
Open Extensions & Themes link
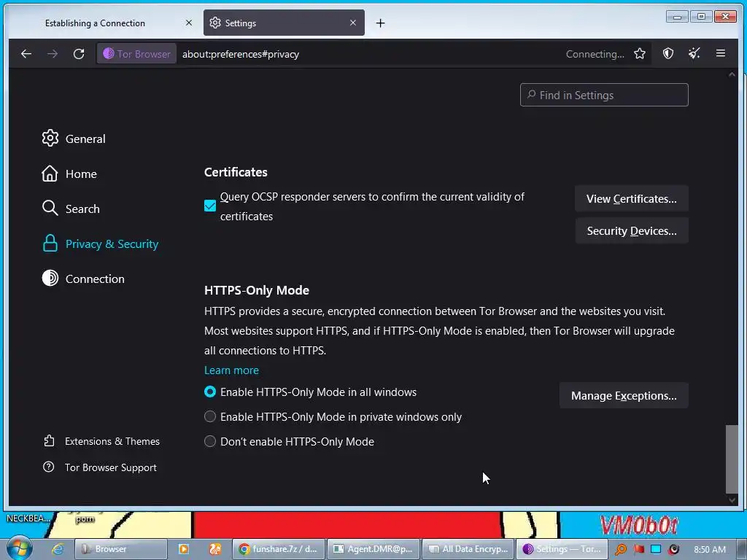point(101,441)
